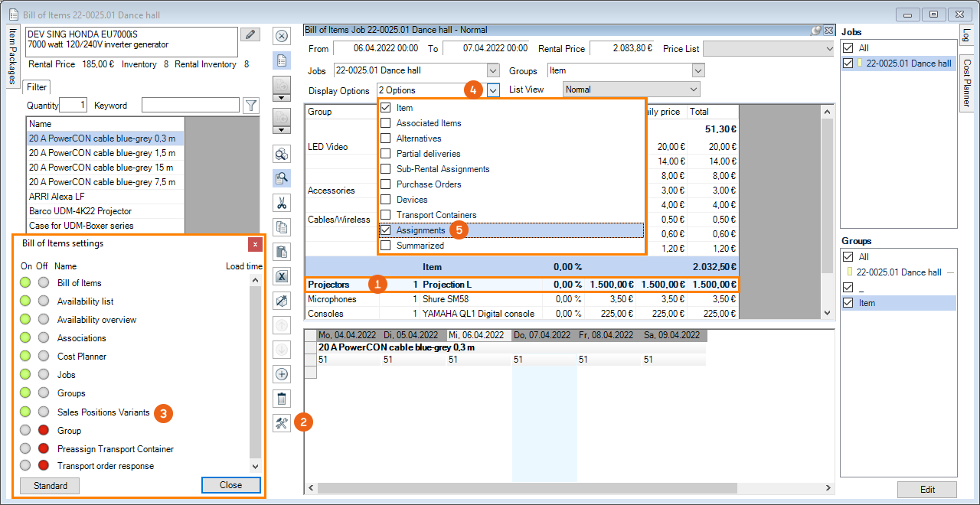Click the scissors cut icon
The height and width of the screenshot is (505, 980).
point(282,203)
